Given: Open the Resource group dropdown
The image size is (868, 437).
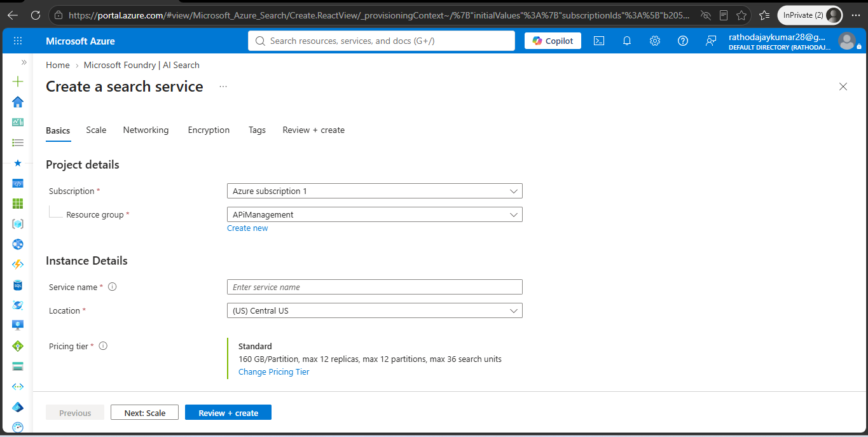Looking at the screenshot, I should (x=375, y=214).
